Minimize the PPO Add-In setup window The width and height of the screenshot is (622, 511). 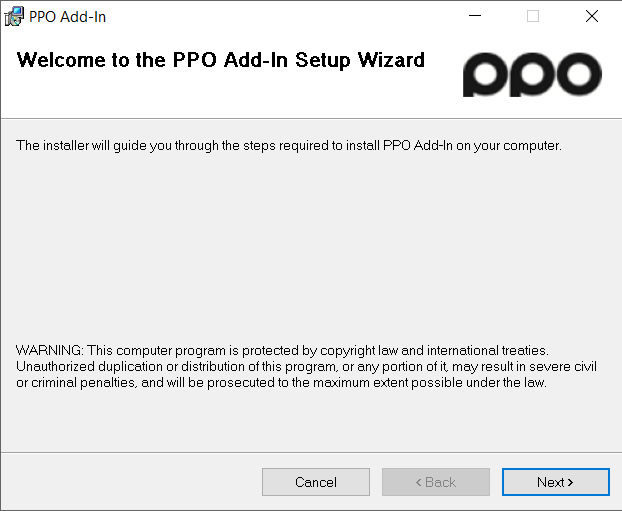click(475, 16)
